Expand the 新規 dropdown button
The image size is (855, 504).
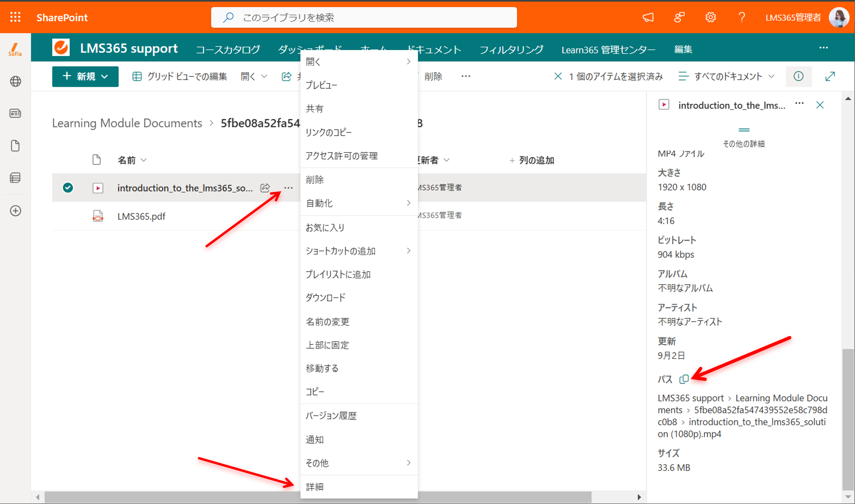click(85, 76)
